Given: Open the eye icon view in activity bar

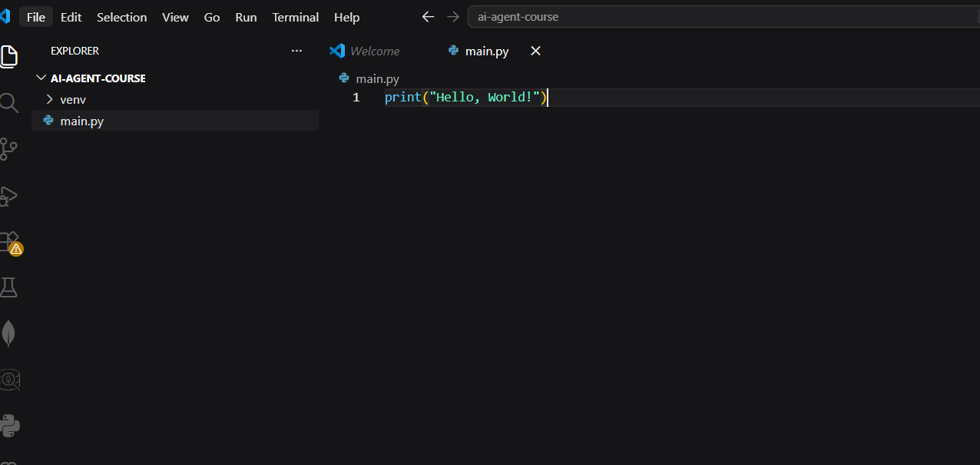Looking at the screenshot, I should (x=9, y=380).
